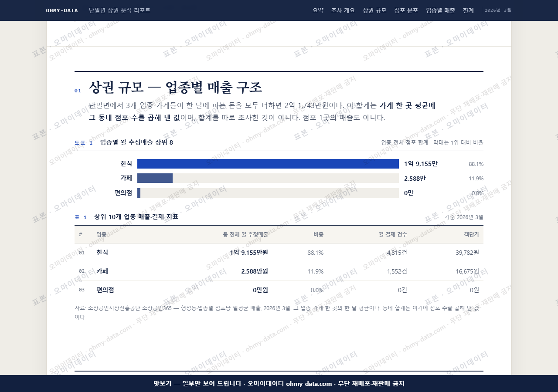Image resolution: width=558 pixels, height=392 pixels.
Task: Jump to the 상권 규모 nav section
Action: click(x=374, y=10)
